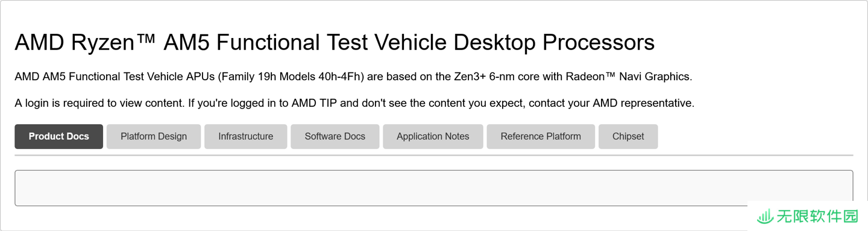Image resolution: width=868 pixels, height=231 pixels.
Task: Click the horizontal divider under the tab row
Action: (x=434, y=155)
